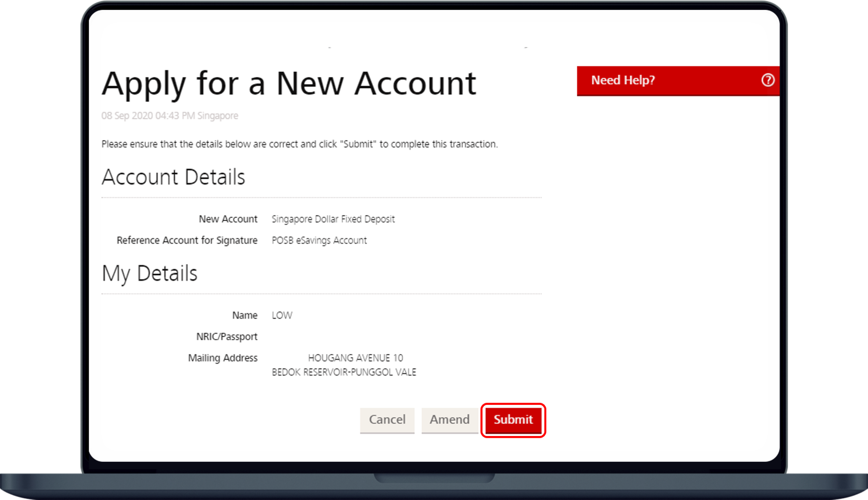Click the question mark help icon
This screenshot has height=500, width=868.
point(768,80)
